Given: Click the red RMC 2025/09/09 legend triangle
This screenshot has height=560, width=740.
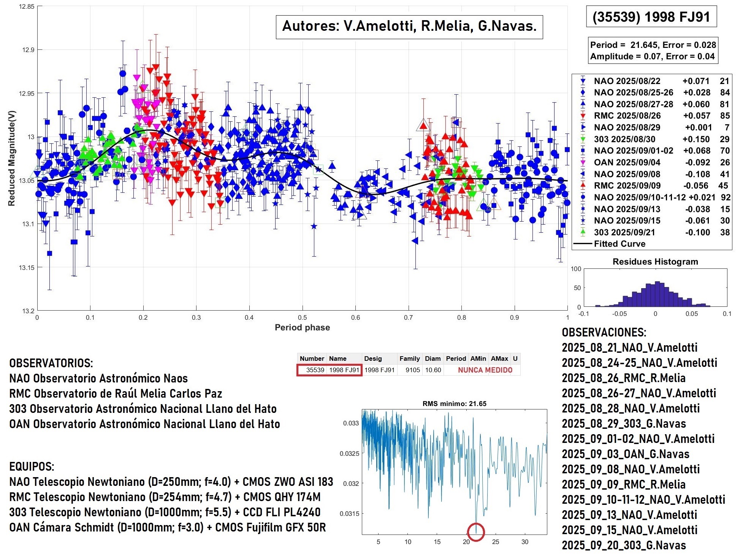Looking at the screenshot, I should tap(583, 186).
